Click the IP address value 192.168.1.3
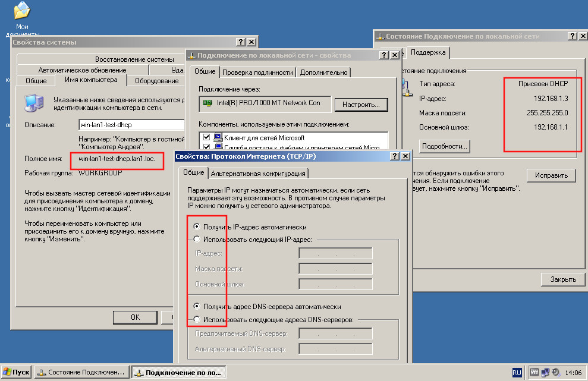This screenshot has width=588, height=381. click(551, 99)
